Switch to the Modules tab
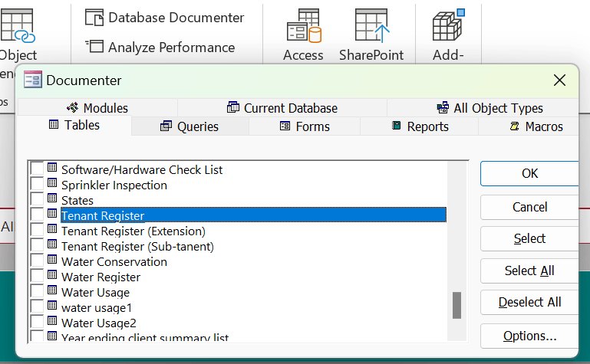 (x=97, y=108)
